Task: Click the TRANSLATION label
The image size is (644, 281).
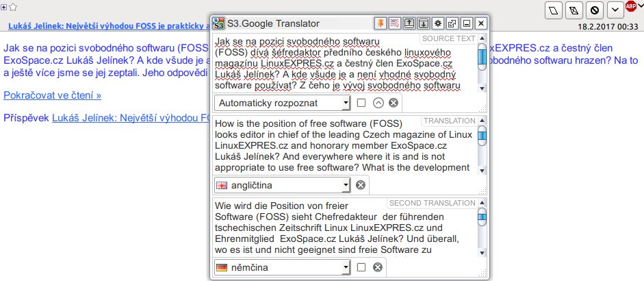Action: [x=450, y=121]
